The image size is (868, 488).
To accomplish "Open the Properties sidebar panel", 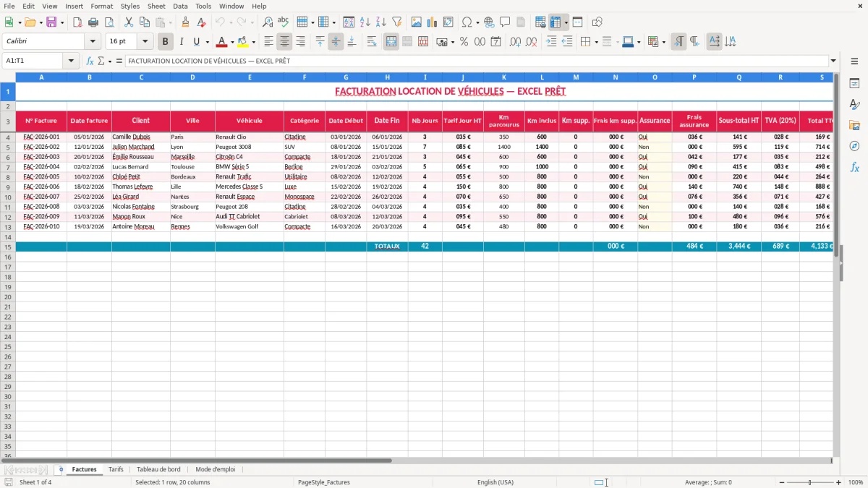I will click(854, 84).
